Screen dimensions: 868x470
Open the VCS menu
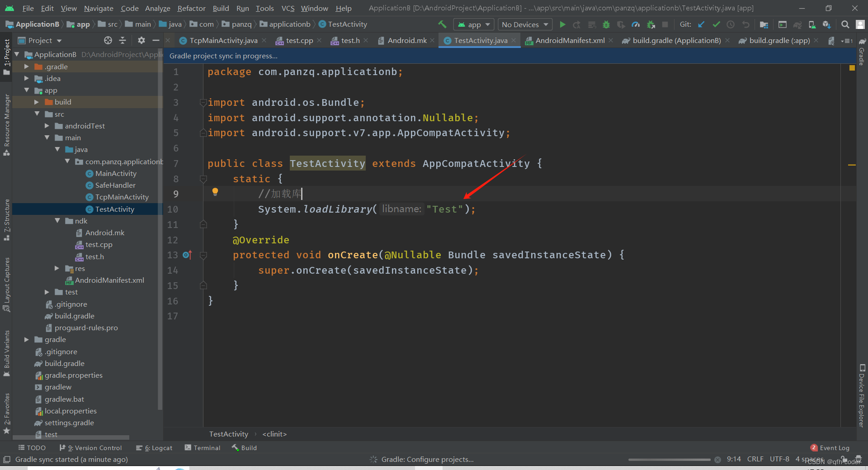(x=288, y=8)
